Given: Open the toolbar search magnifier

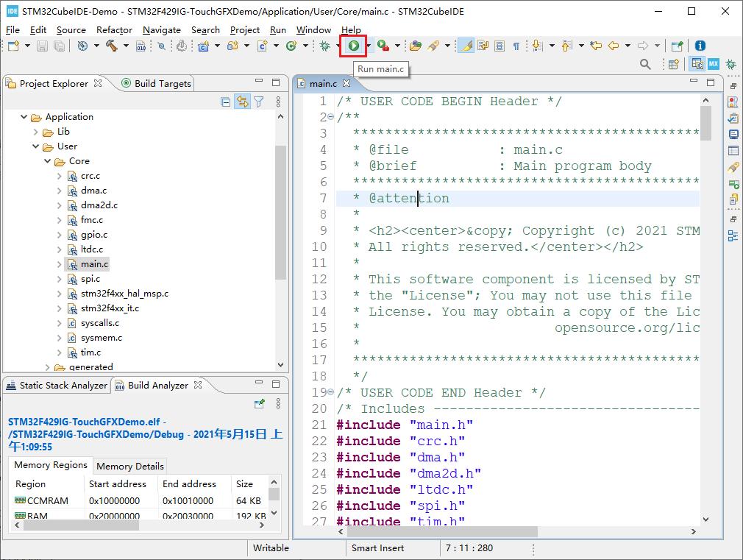Looking at the screenshot, I should pyautogui.click(x=645, y=65).
